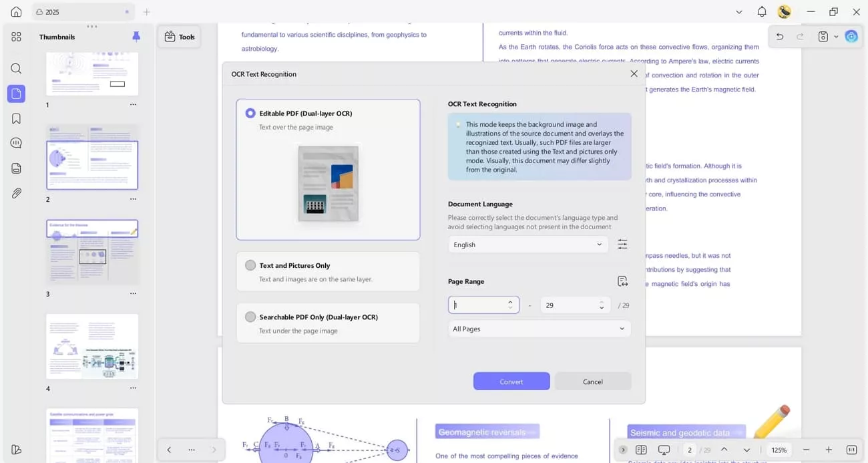Select Text and Pictures Only option
This screenshot has width=868, height=463.
(x=328, y=271)
